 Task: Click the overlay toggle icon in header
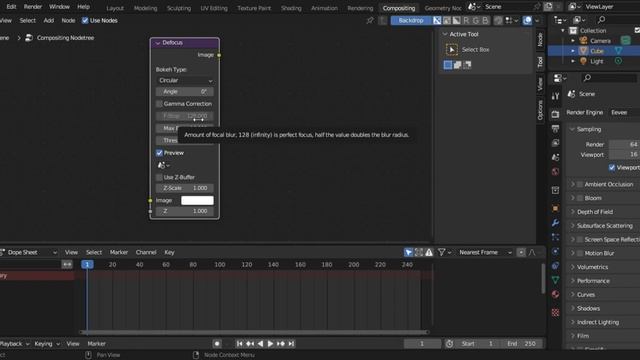[527, 20]
